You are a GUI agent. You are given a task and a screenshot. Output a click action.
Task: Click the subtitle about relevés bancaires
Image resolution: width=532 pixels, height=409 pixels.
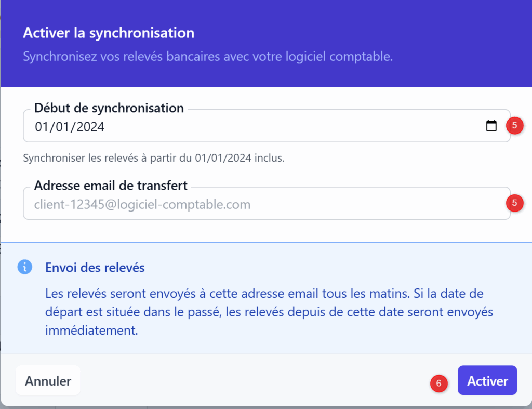(207, 56)
